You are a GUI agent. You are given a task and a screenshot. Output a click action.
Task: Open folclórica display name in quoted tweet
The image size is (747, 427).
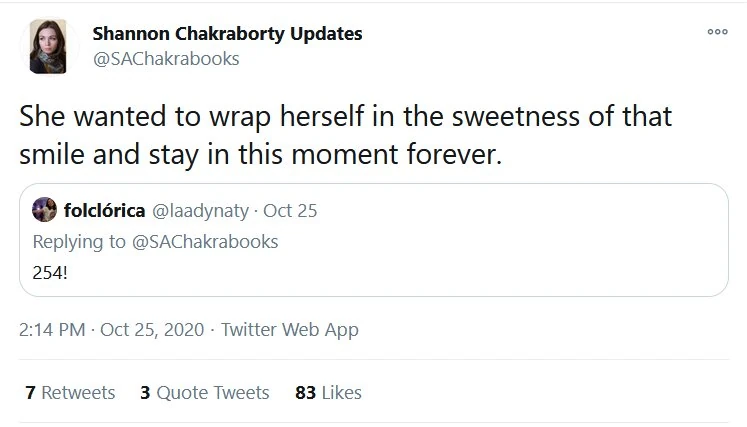coord(104,210)
